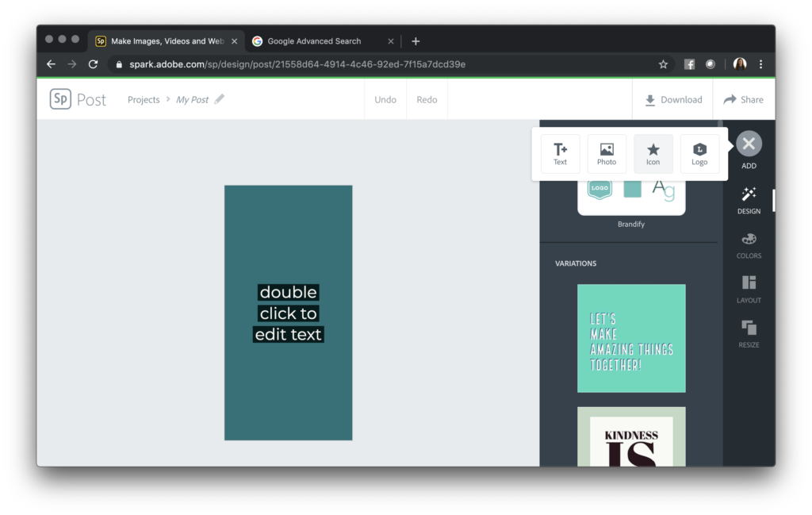Viewport: 812px width, 515px height.
Task: Undo the last change
Action: [x=385, y=99]
